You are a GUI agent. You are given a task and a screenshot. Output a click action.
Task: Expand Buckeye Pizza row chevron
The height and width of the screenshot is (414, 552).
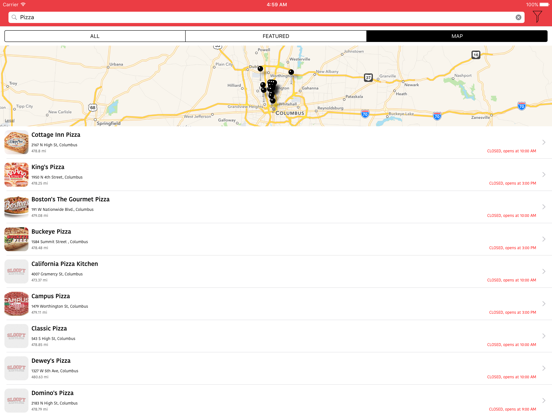pos(544,239)
